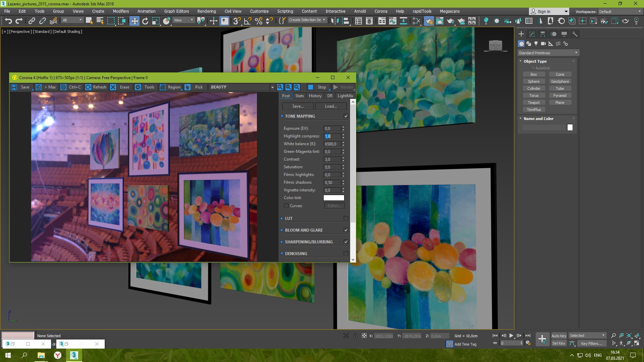The image size is (644, 362).
Task: Switch to the Hierarchy command panel
Action: [543, 34]
